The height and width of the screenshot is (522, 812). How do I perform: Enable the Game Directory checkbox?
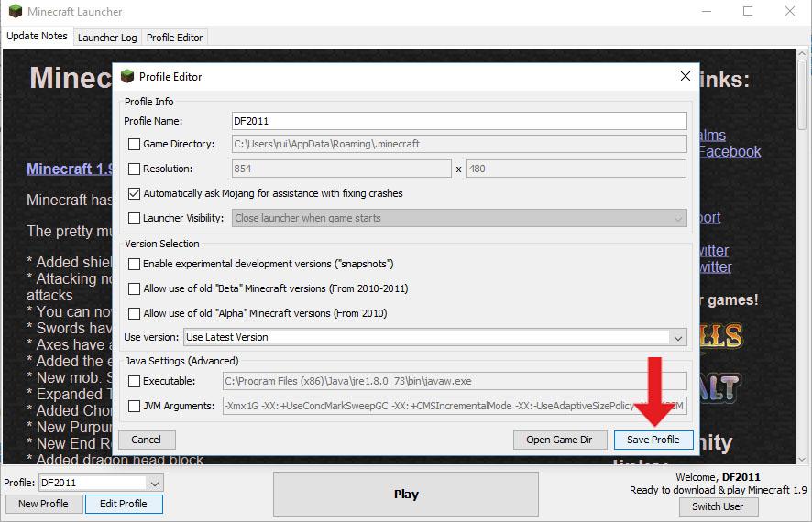coord(135,144)
